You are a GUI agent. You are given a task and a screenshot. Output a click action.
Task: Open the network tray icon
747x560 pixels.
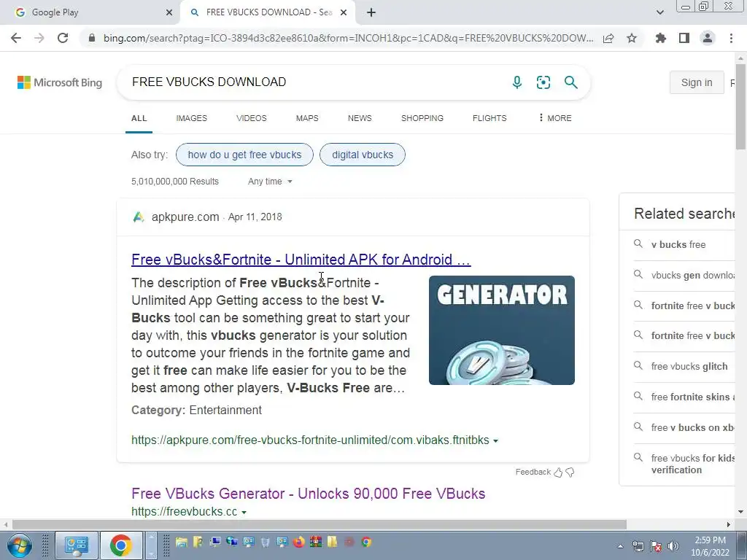click(x=638, y=546)
